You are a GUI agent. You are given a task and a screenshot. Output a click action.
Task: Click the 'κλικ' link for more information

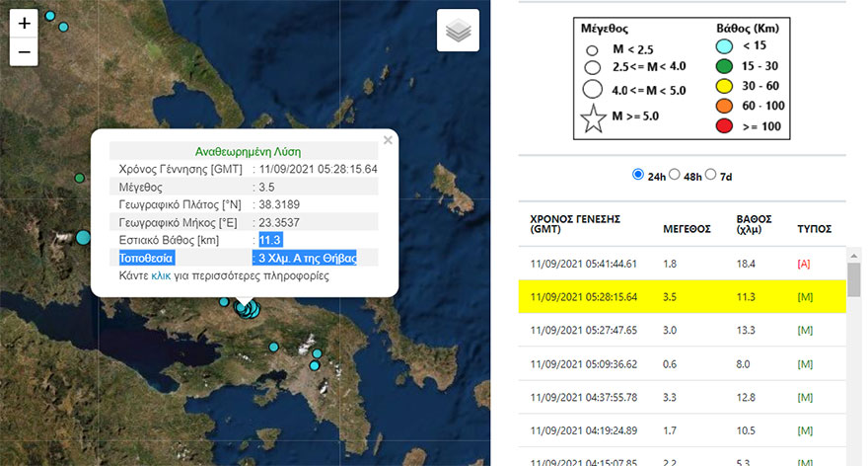[x=161, y=275]
